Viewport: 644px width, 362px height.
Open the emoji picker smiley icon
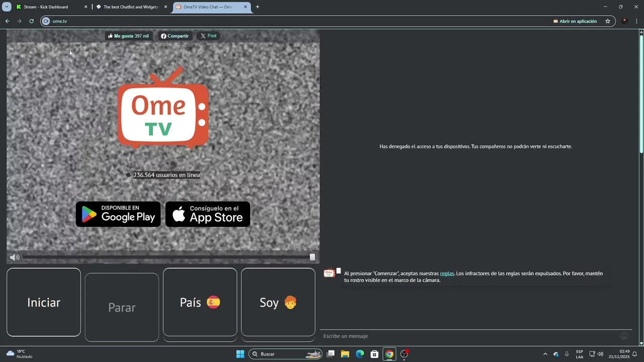point(624,336)
